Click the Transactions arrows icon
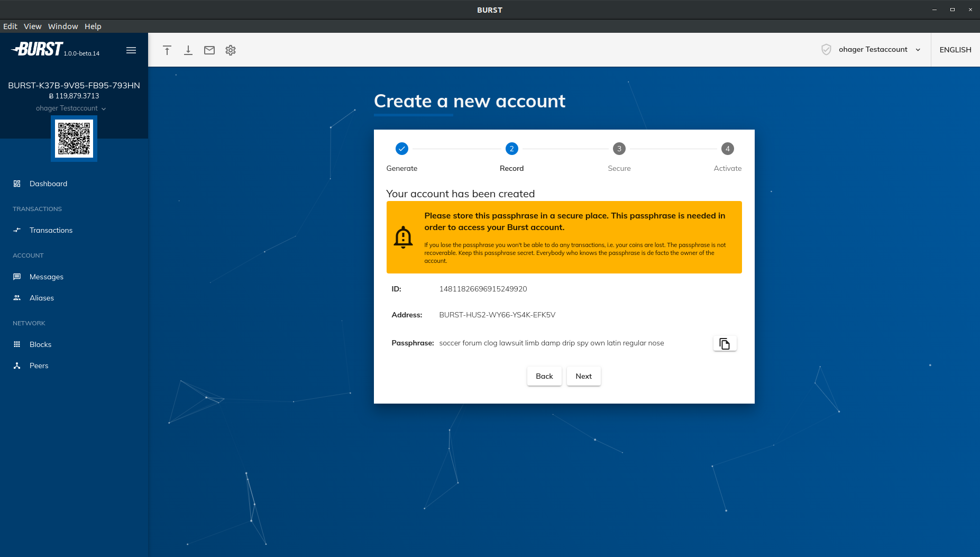This screenshot has width=980, height=557. [17, 230]
